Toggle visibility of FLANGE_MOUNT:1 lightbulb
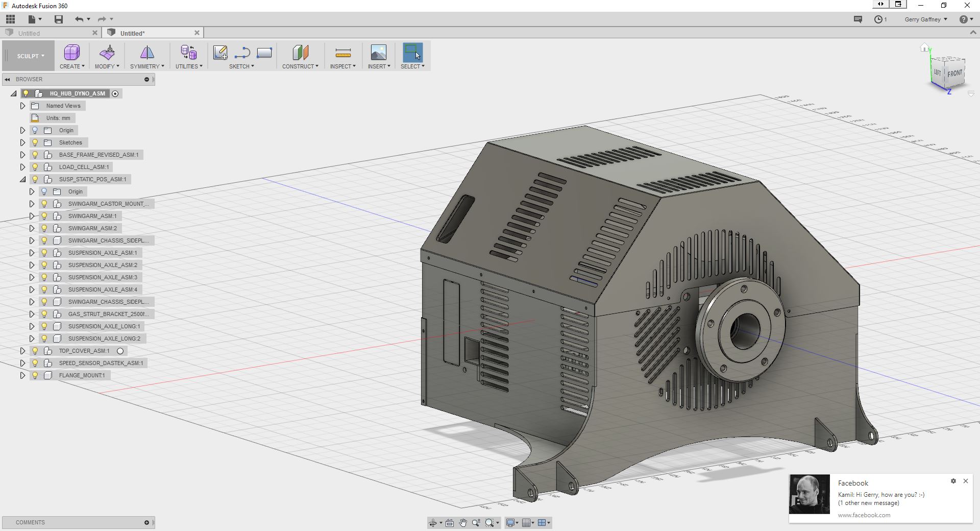980x531 pixels. click(x=35, y=375)
